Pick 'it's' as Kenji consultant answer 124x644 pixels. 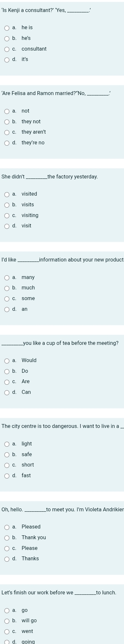coord(7,59)
